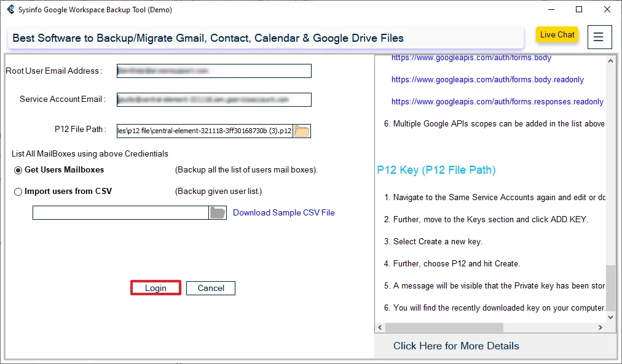The image size is (622, 364).
Task: Click the P12 Key (P12 File Path) heading
Action: pos(436,170)
